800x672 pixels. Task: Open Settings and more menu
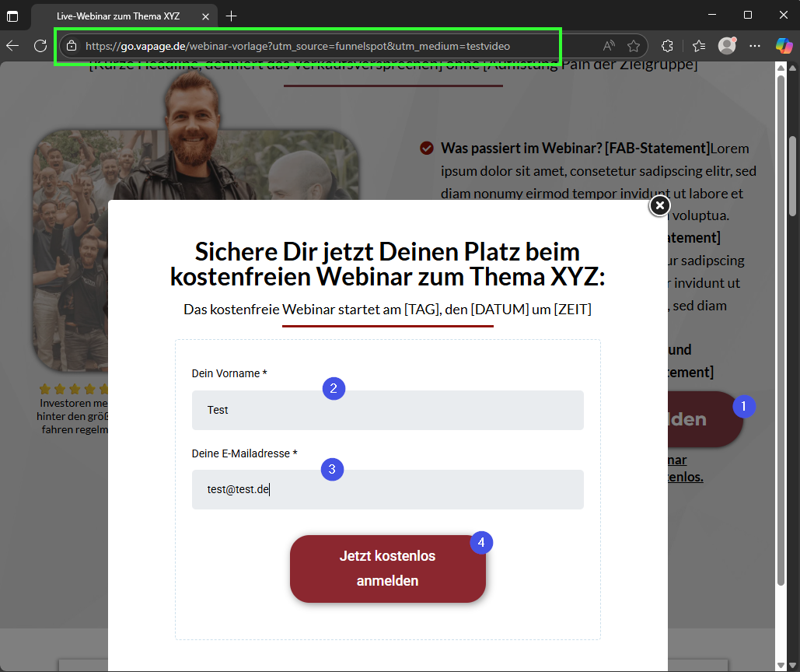(x=755, y=46)
